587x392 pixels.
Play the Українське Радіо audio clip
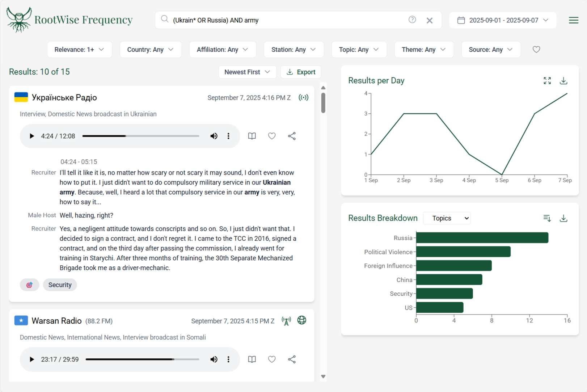(32, 136)
